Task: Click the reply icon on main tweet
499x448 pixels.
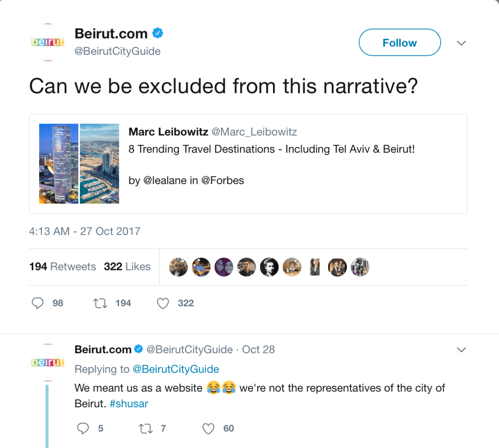Action: [37, 303]
